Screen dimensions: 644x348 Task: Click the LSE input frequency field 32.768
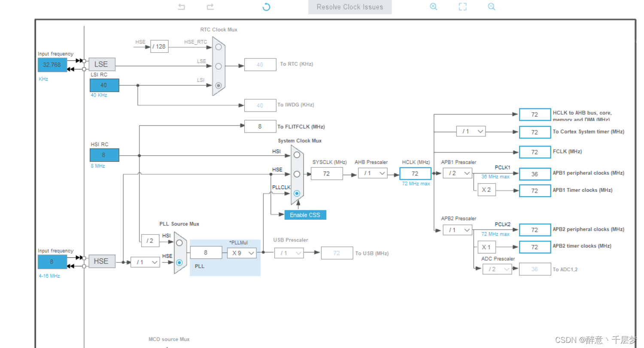[52, 65]
